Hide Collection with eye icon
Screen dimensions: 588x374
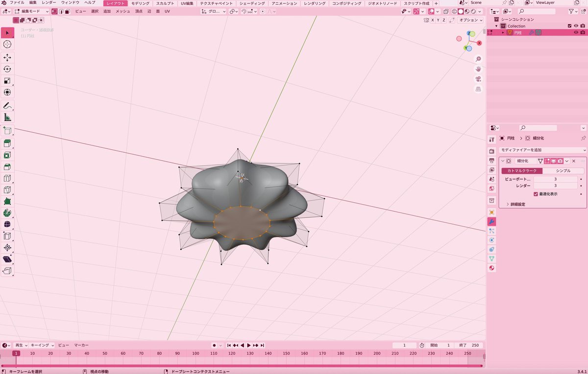[576, 26]
